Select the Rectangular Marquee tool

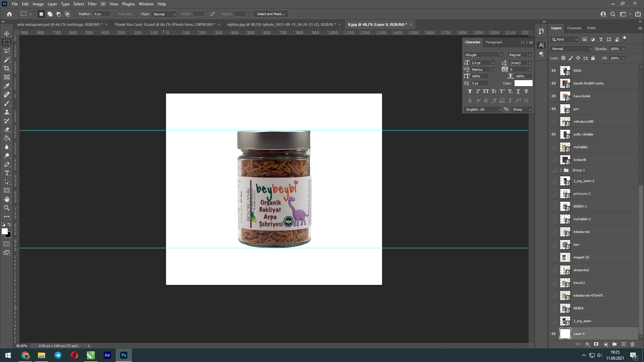[x=7, y=42]
